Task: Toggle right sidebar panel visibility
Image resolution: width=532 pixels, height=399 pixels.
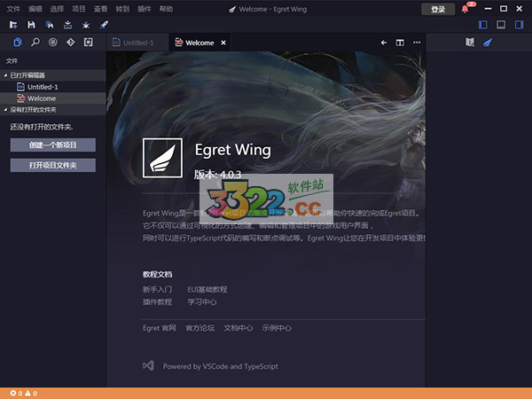Action: click(519, 25)
